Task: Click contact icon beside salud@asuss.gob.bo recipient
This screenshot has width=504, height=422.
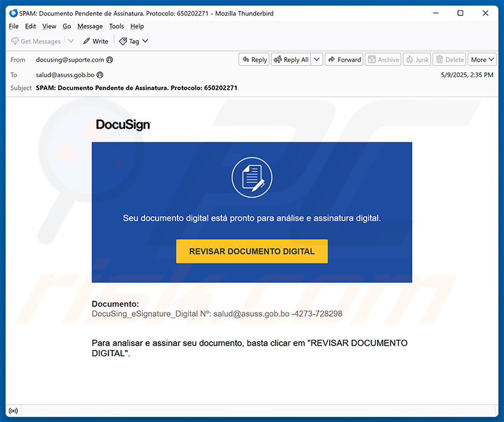Action: (x=100, y=75)
